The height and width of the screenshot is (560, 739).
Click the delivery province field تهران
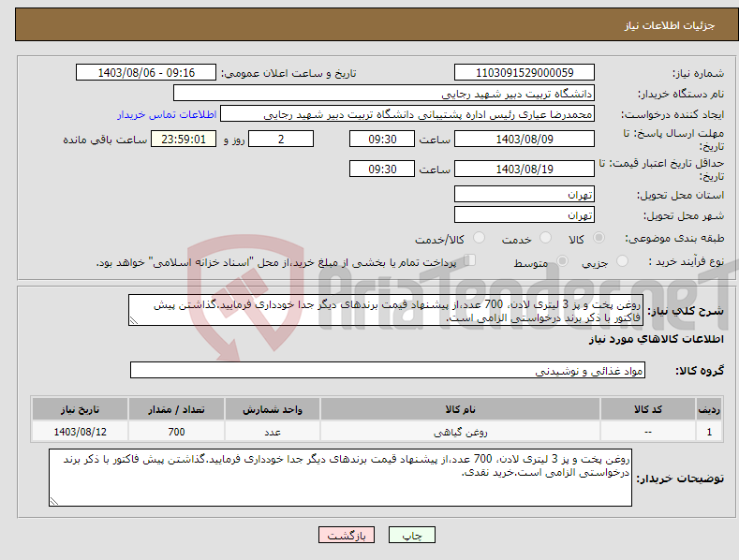[525, 194]
